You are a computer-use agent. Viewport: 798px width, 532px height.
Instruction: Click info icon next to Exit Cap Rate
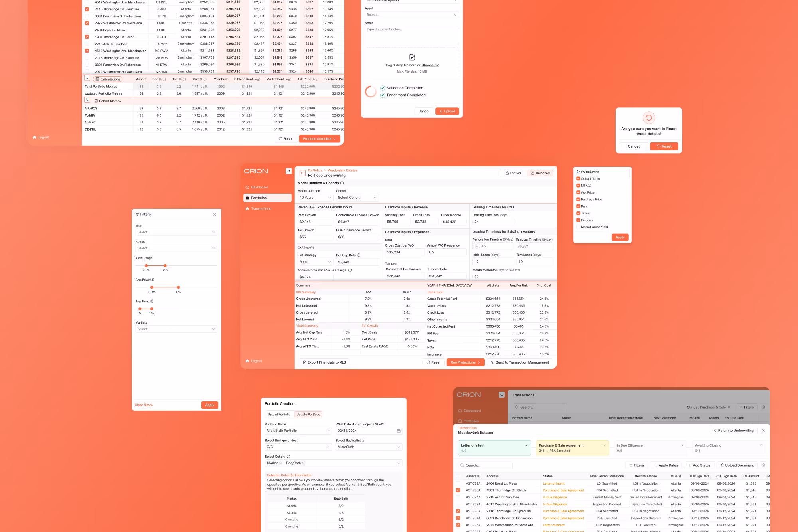359,255
